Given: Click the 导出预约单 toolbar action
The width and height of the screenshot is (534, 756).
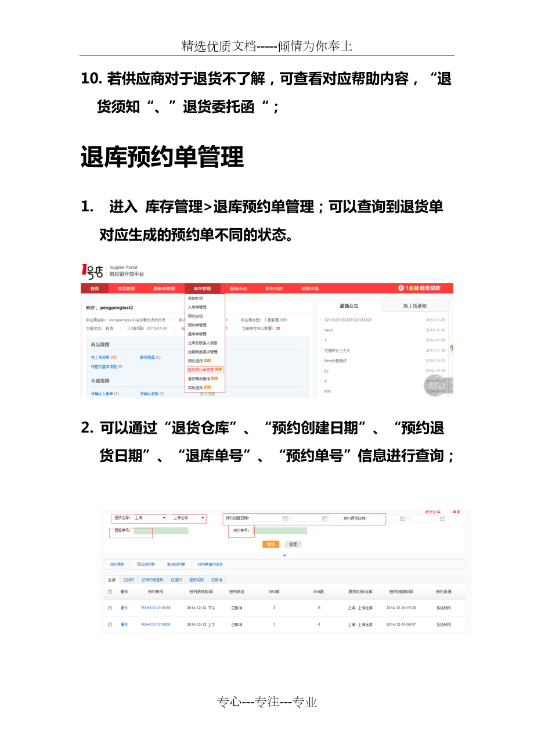Looking at the screenshot, I should click(146, 564).
